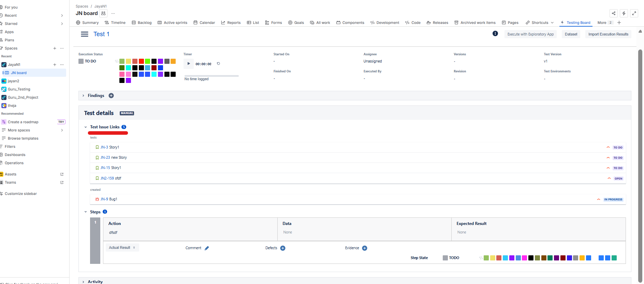Click the lightning bolt automation icon

point(624,13)
